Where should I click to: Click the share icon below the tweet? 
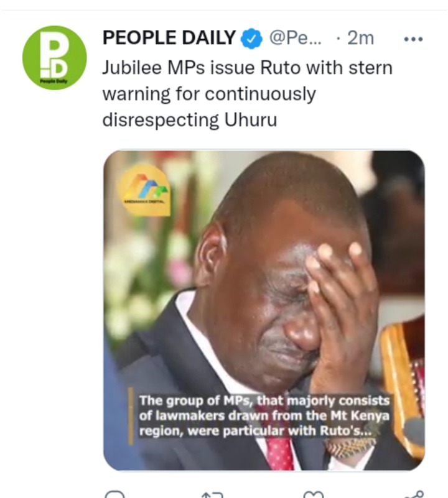click(x=413, y=494)
